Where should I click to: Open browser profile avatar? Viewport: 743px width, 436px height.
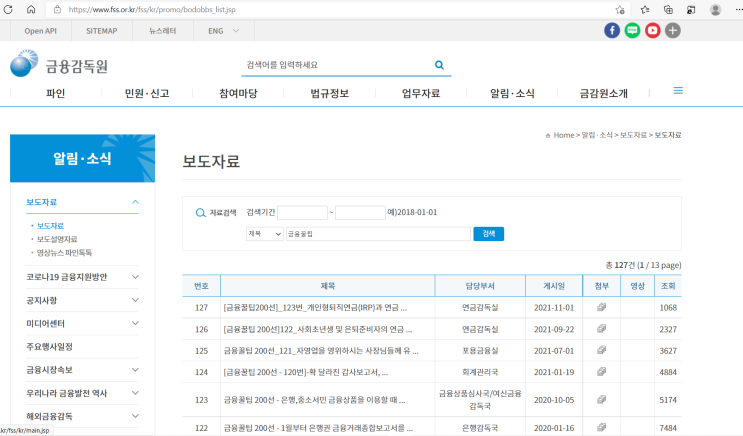click(716, 9)
